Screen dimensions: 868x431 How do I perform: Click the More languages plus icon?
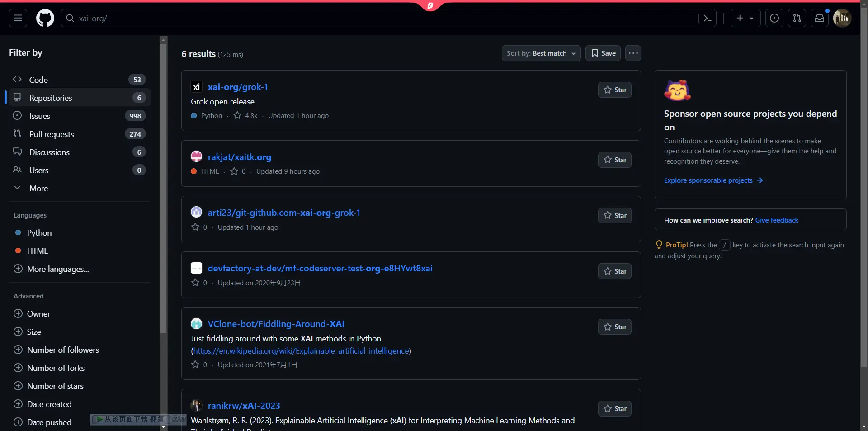(x=18, y=269)
